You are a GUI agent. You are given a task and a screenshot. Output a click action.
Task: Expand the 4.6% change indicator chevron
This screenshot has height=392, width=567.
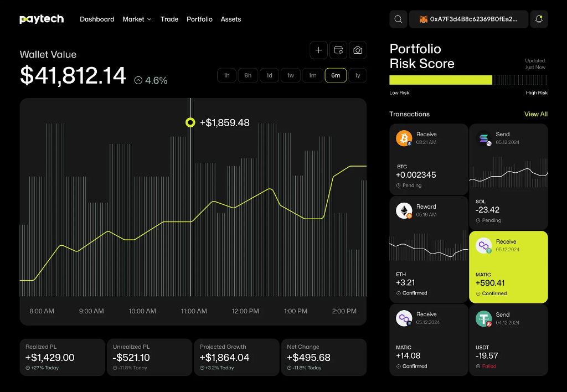(138, 80)
